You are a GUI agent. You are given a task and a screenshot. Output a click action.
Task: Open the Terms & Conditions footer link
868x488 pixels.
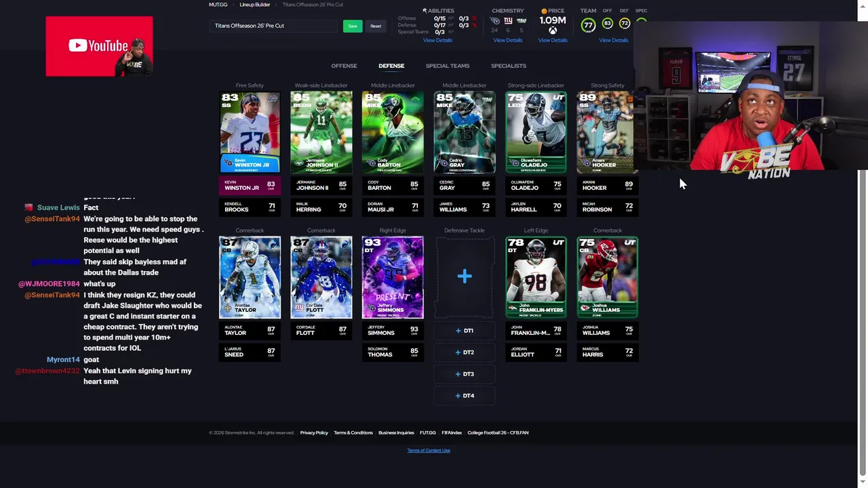[353, 432]
